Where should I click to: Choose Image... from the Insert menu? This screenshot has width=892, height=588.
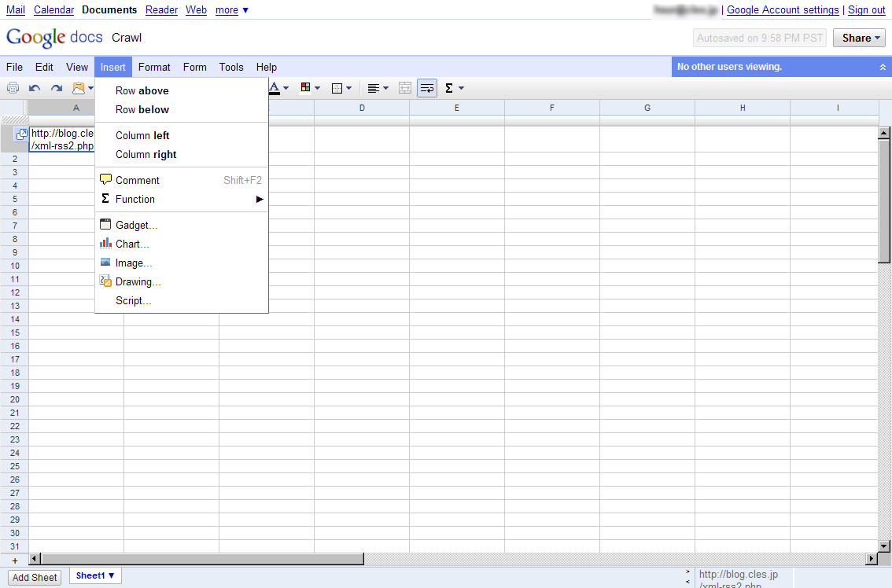(x=134, y=263)
